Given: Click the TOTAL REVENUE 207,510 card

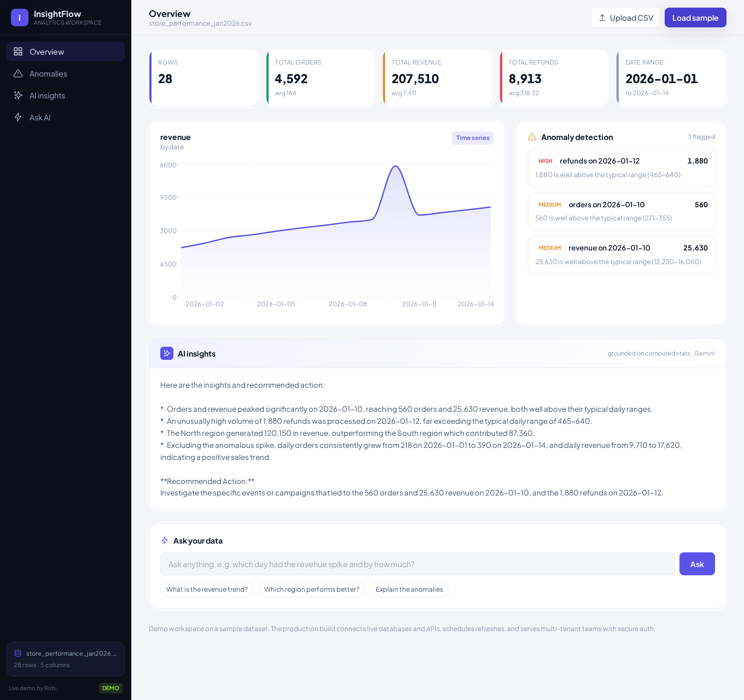Looking at the screenshot, I should coord(437,78).
